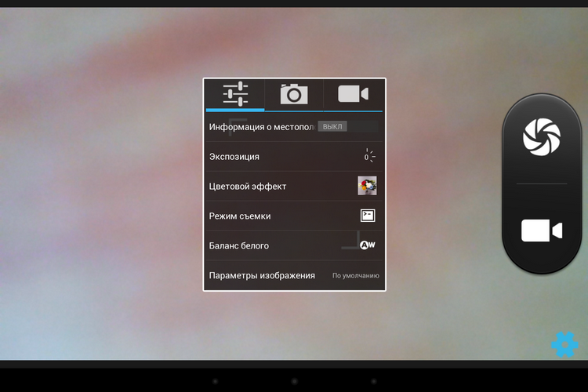The image size is (588, 392).
Task: Take a photo with the shutter button
Action: (542, 137)
